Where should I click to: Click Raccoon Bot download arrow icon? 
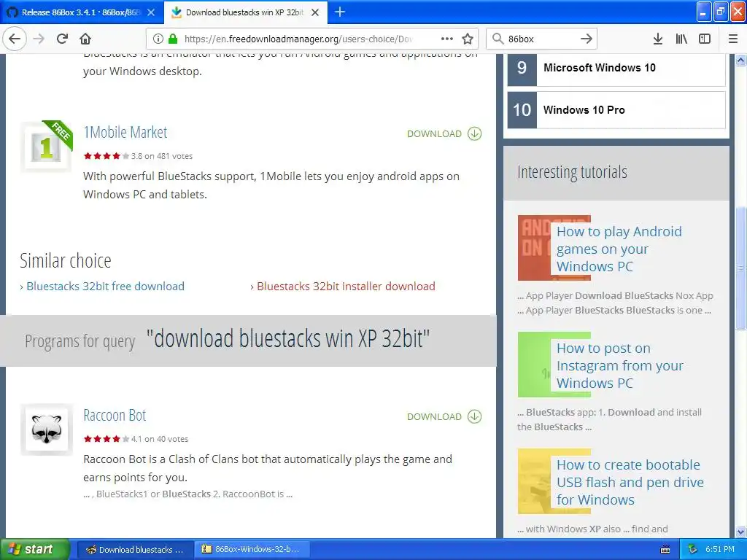click(474, 416)
